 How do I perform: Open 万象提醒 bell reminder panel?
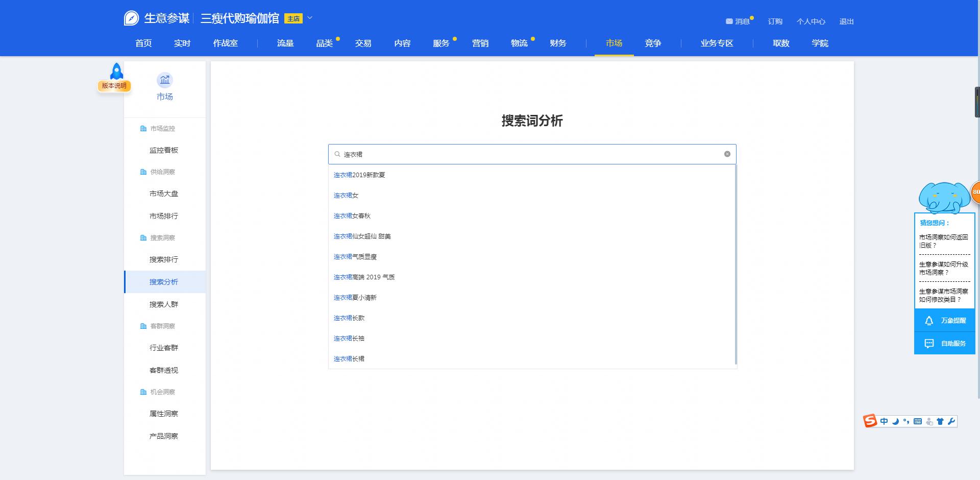929,320
